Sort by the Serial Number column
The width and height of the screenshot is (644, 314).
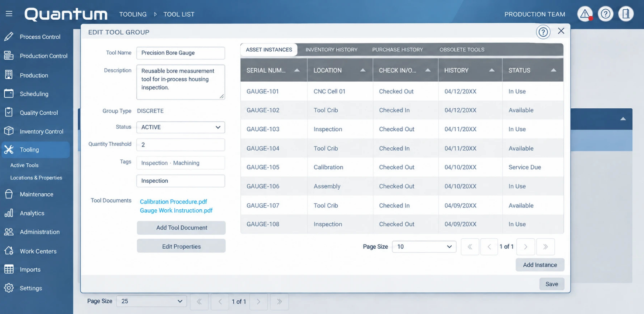(x=274, y=70)
